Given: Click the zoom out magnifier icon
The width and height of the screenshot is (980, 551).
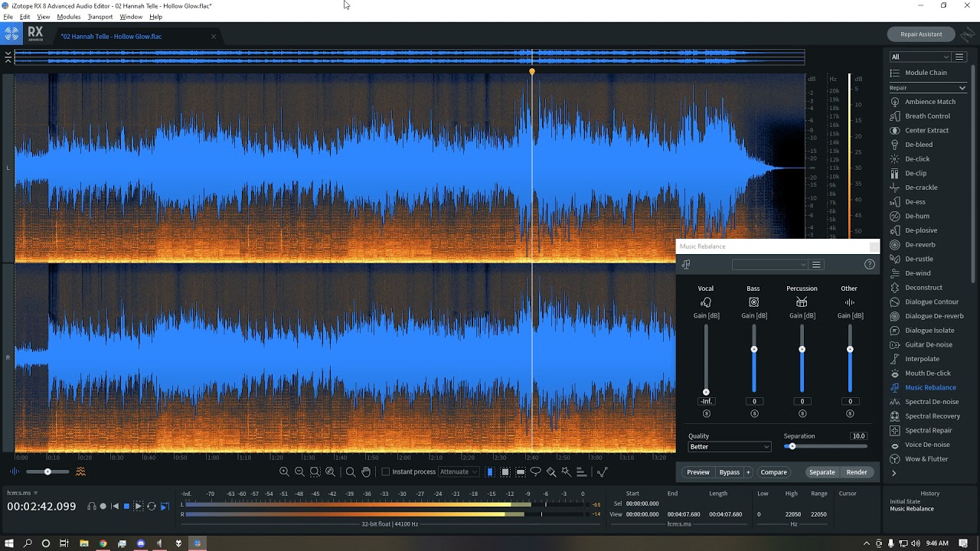Looking at the screenshot, I should coord(299,472).
